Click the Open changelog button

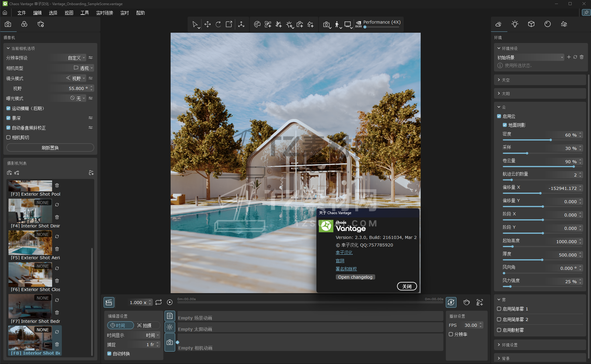(355, 277)
